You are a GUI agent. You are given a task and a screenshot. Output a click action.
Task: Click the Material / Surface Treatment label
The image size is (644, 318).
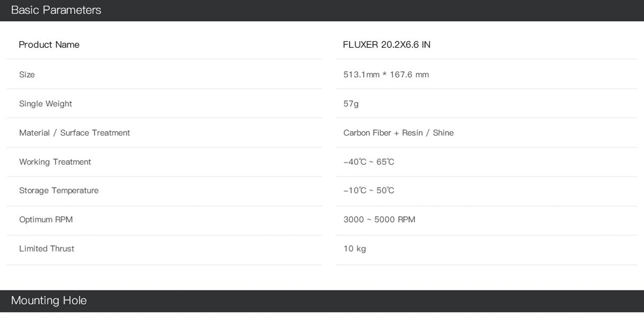pyautogui.click(x=74, y=133)
